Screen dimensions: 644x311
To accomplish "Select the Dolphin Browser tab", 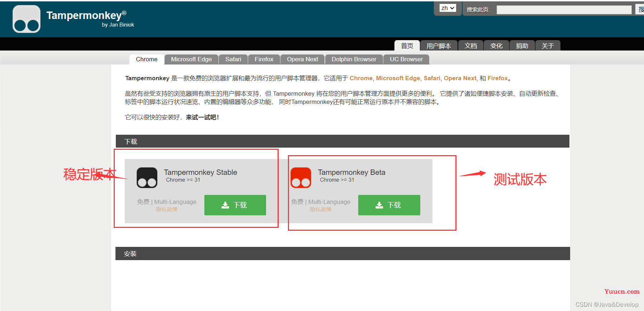I will (x=354, y=59).
